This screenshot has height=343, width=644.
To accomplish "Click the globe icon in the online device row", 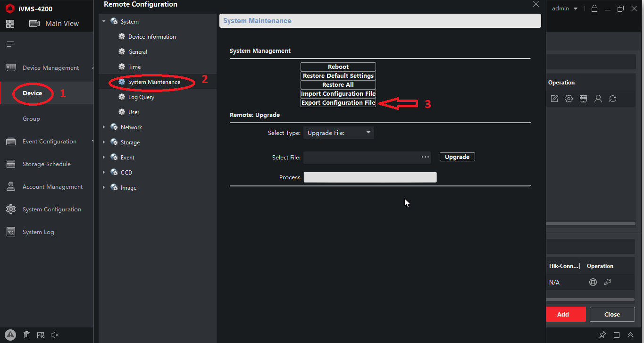I will pyautogui.click(x=593, y=282).
